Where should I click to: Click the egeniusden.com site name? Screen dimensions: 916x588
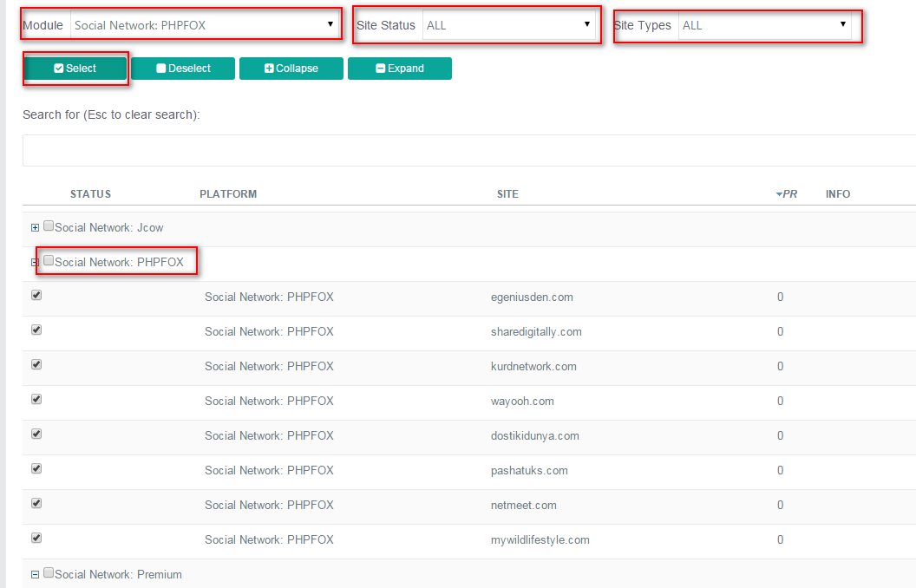pos(532,297)
